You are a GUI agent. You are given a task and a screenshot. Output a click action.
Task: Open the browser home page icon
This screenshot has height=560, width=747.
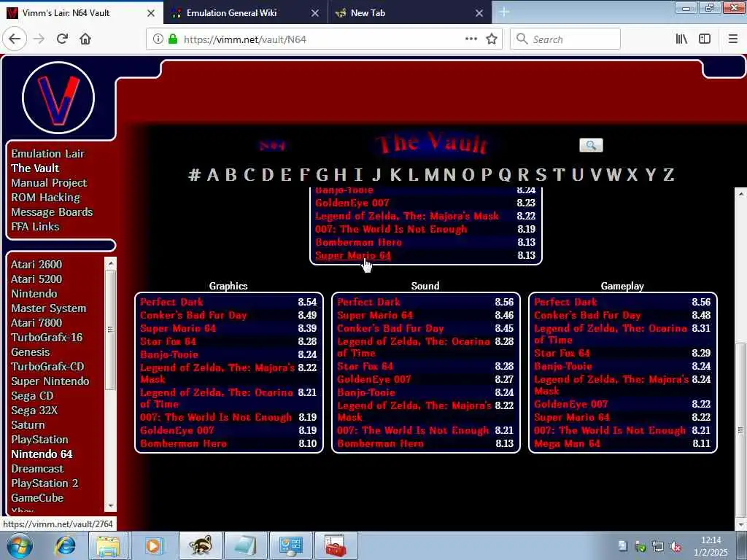click(x=85, y=39)
